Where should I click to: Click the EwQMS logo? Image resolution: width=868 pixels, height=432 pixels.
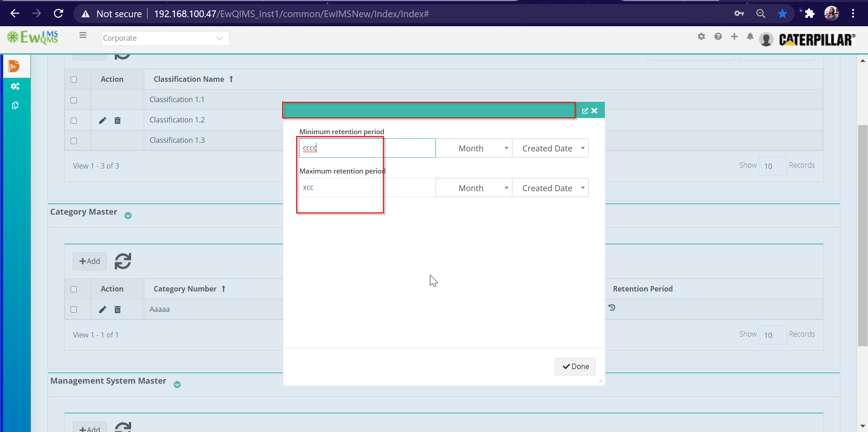click(33, 38)
